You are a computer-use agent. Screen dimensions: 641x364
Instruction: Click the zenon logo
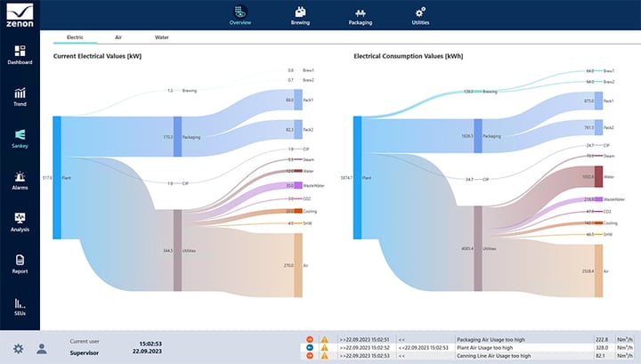click(20, 15)
